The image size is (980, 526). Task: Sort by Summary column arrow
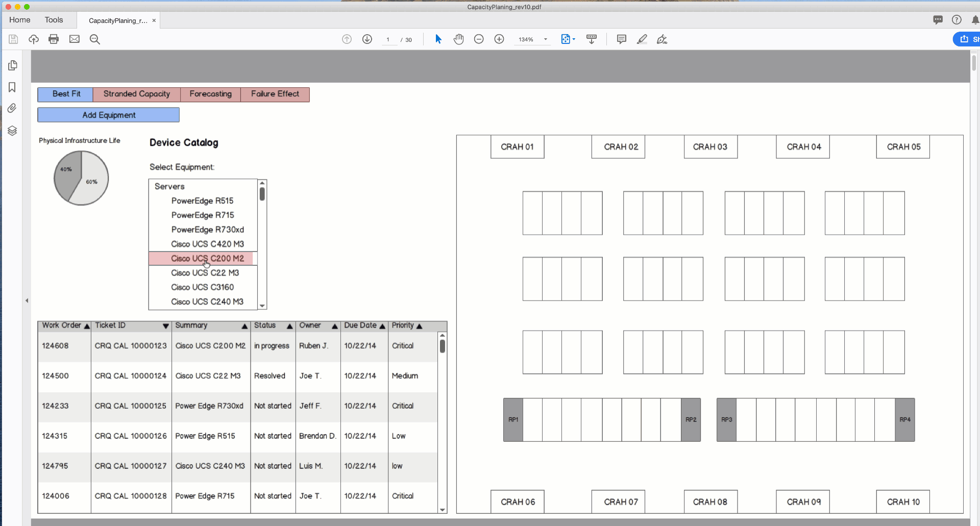(x=244, y=326)
